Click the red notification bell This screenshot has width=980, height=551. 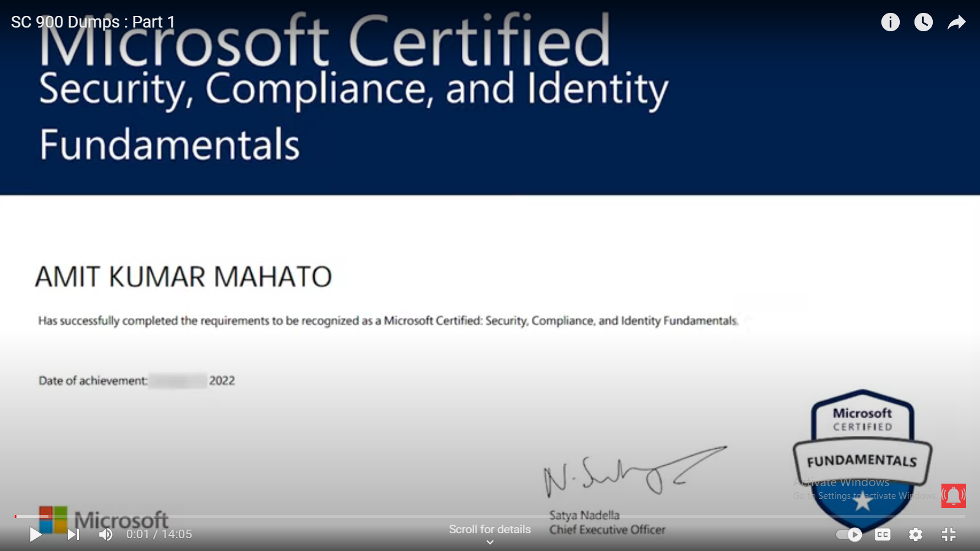coord(954,496)
